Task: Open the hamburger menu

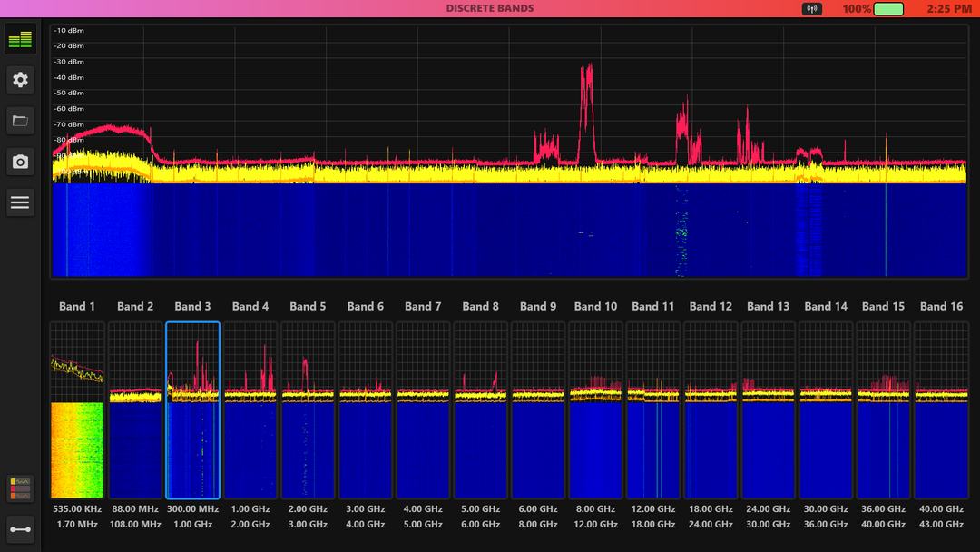Action: 20,203
